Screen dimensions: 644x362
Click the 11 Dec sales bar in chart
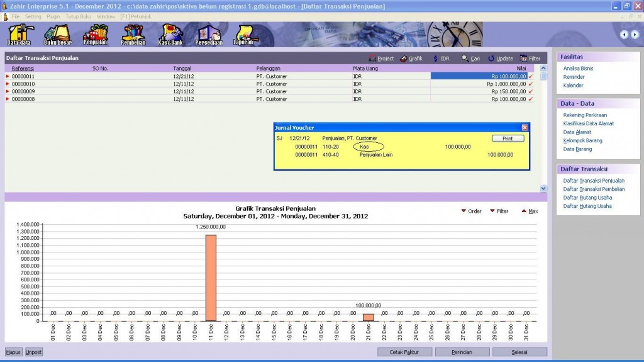211,278
